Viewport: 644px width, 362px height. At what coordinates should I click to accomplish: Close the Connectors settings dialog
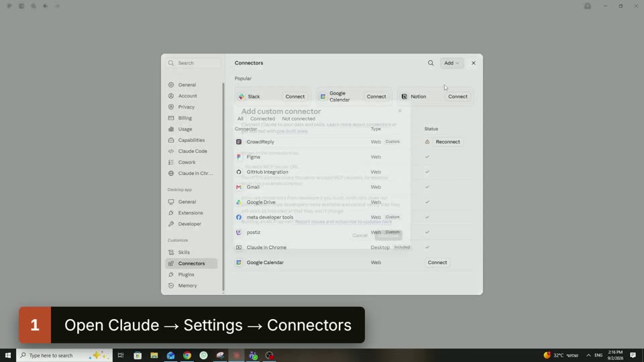474,63
